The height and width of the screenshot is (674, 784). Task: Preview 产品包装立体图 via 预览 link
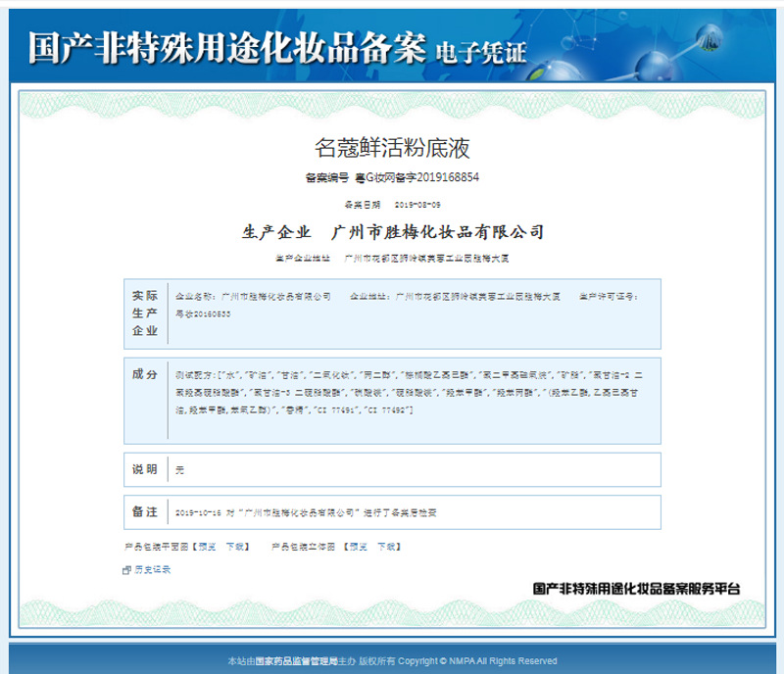(358, 547)
